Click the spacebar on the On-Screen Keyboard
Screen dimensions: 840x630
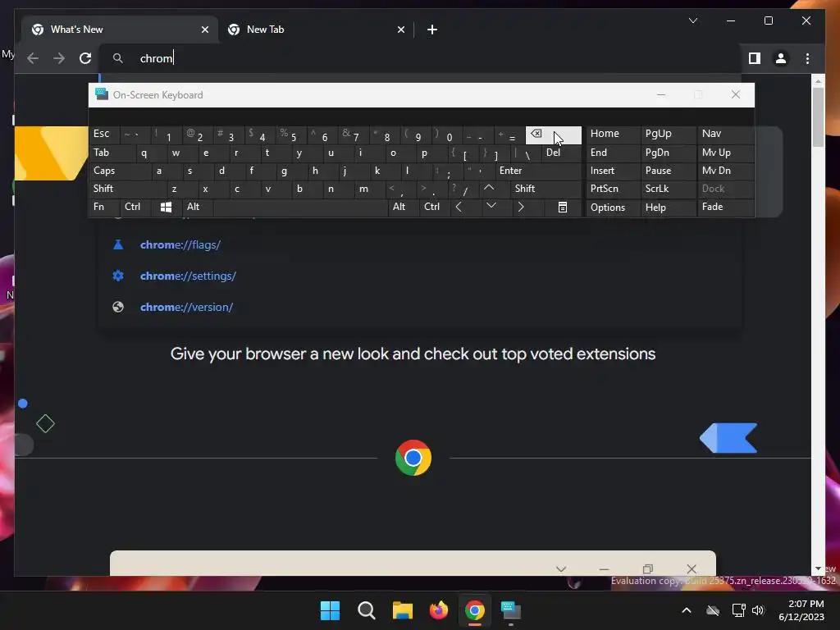tap(300, 208)
